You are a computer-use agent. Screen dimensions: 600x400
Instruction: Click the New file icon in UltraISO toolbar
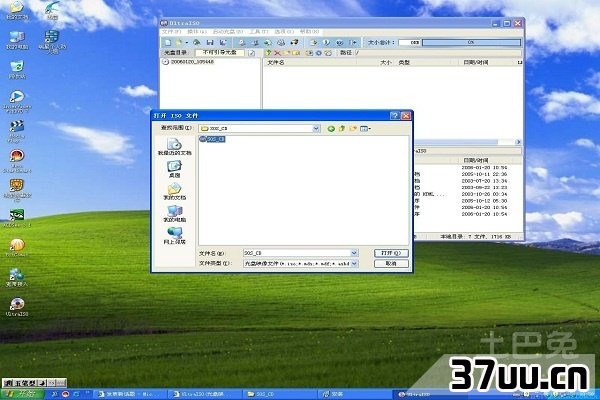(168, 42)
